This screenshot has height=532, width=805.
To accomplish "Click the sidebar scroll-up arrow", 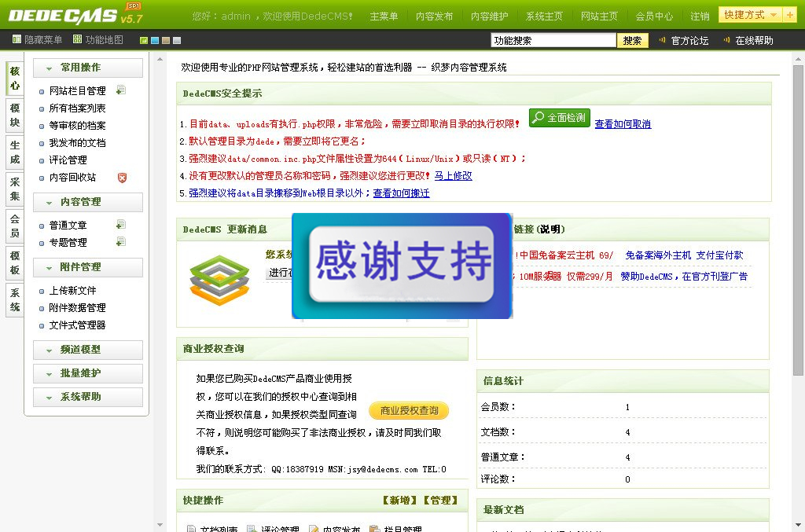I will tap(160, 59).
